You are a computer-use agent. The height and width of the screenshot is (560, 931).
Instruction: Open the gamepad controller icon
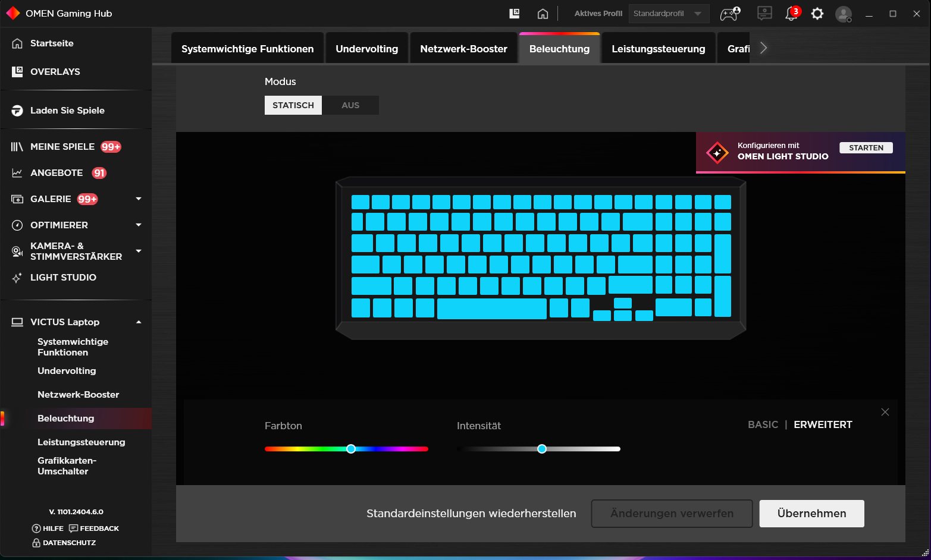tap(730, 14)
